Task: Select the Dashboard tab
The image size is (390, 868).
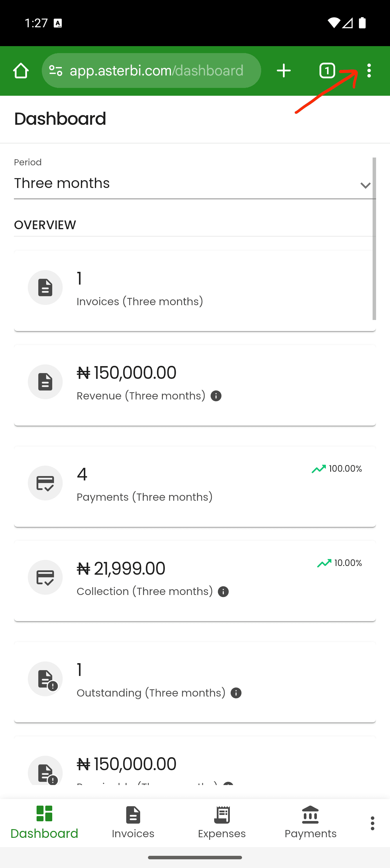Action: 44,822
